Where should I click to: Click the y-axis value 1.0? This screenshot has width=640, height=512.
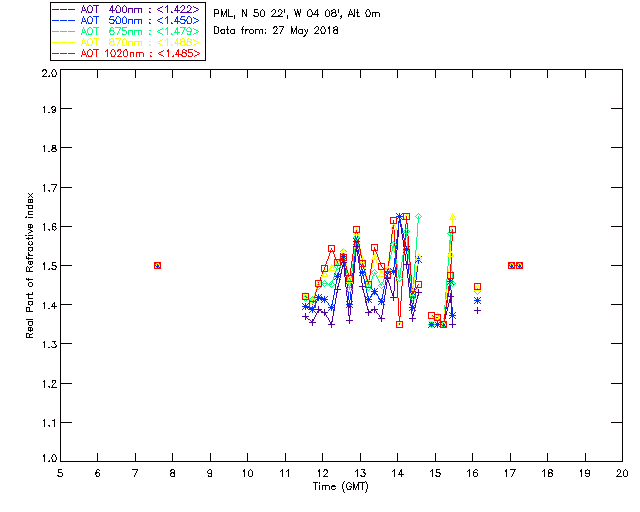coord(49,458)
